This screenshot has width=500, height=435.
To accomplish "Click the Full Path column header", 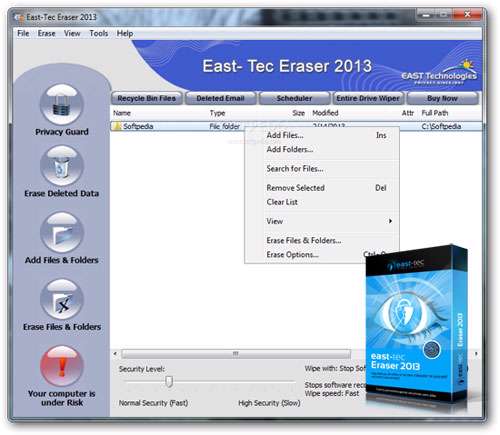I will tap(435, 113).
